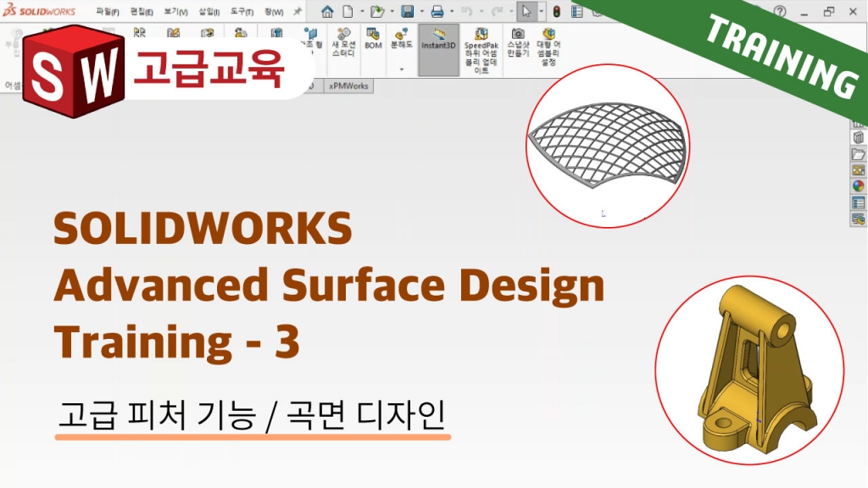Click the SpeedPak 하위 어셈블리 업데이트 tool

coord(481,50)
